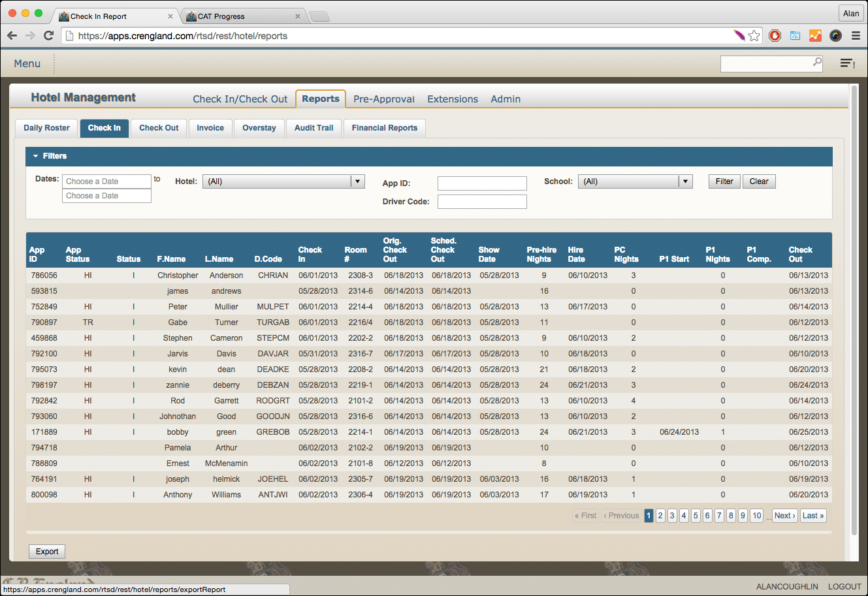Open the Hotel dropdown
The width and height of the screenshot is (868, 596).
(283, 181)
